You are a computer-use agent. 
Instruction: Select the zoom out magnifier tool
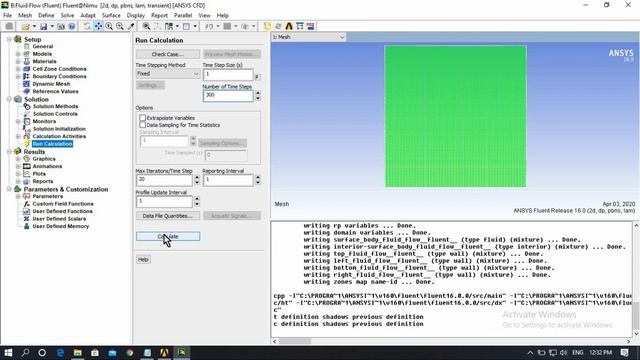pyautogui.click(x=120, y=27)
